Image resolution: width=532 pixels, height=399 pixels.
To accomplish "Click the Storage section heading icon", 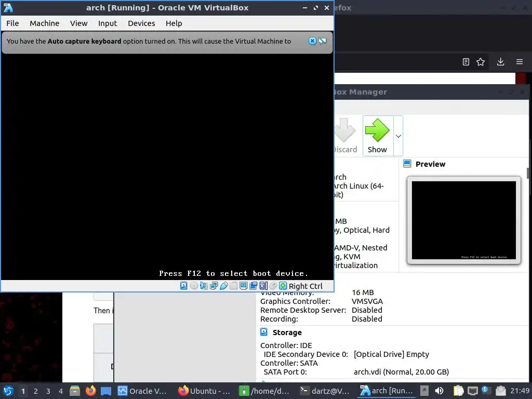I will pyautogui.click(x=263, y=332).
